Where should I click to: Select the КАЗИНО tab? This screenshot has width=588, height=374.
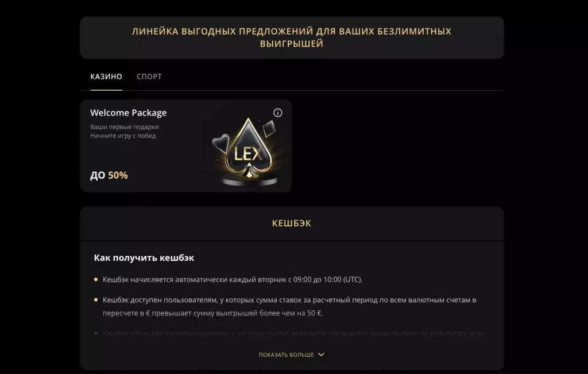106,76
